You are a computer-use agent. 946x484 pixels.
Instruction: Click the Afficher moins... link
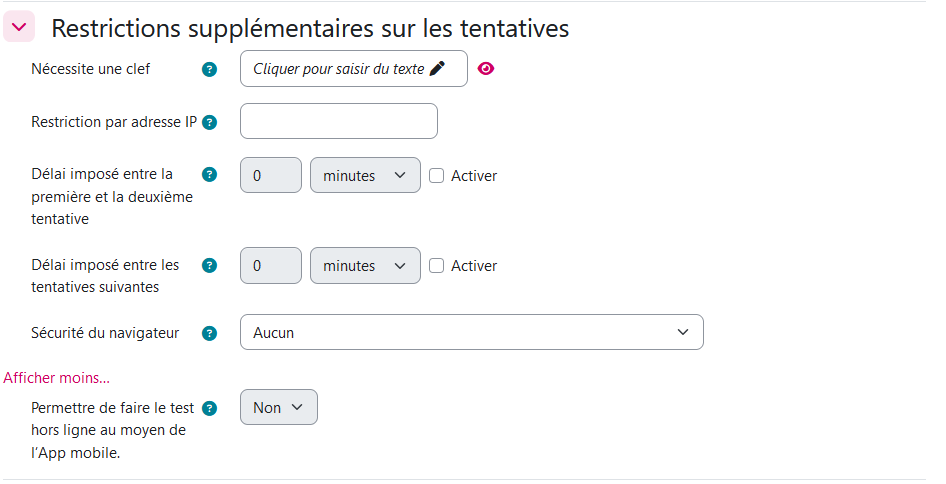(x=56, y=377)
